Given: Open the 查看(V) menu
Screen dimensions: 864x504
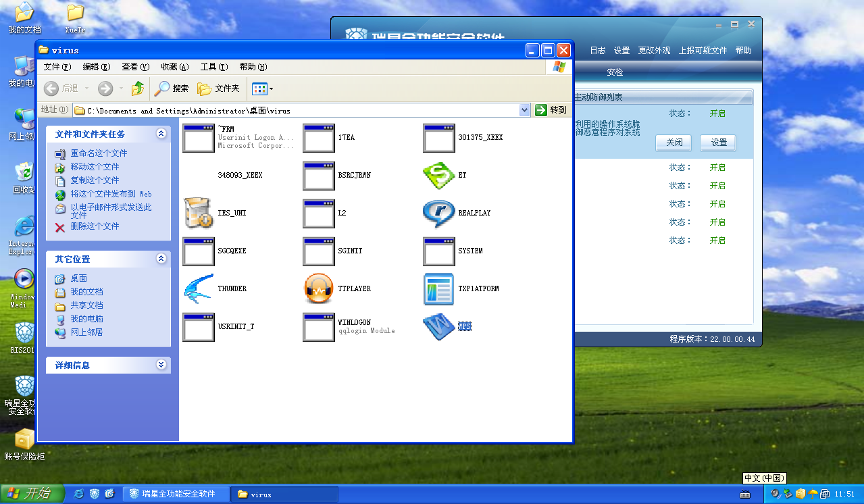Looking at the screenshot, I should tap(135, 67).
